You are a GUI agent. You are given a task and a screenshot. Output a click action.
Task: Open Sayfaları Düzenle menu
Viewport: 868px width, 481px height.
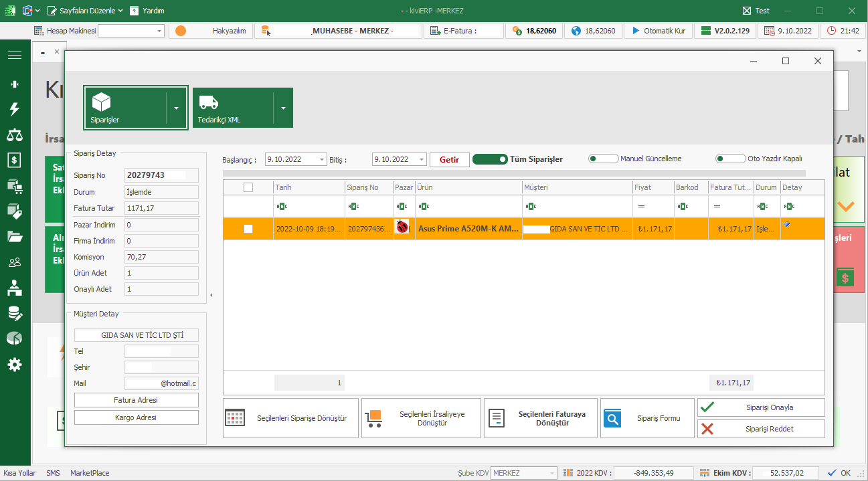point(85,11)
